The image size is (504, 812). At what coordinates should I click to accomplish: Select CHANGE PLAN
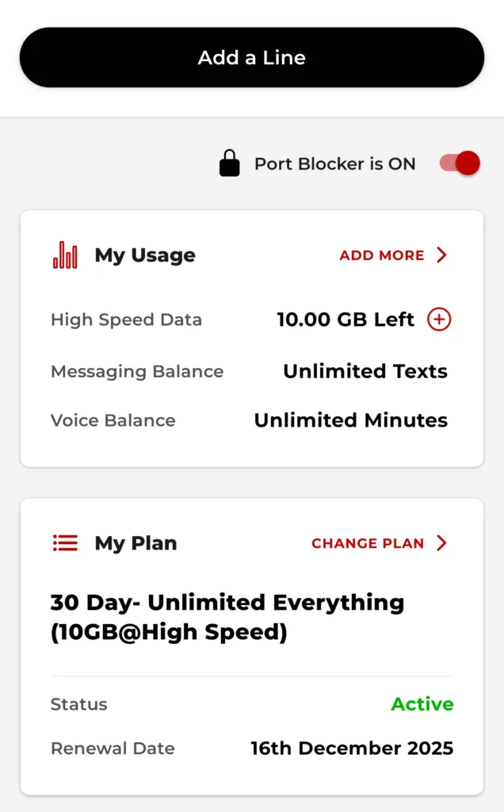[368, 543]
